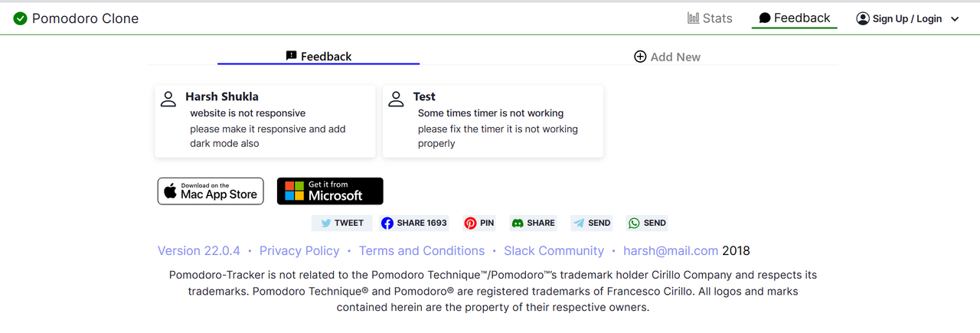Click the Pinterest logo icon
Viewport: 980px width, 333px height.
point(470,224)
